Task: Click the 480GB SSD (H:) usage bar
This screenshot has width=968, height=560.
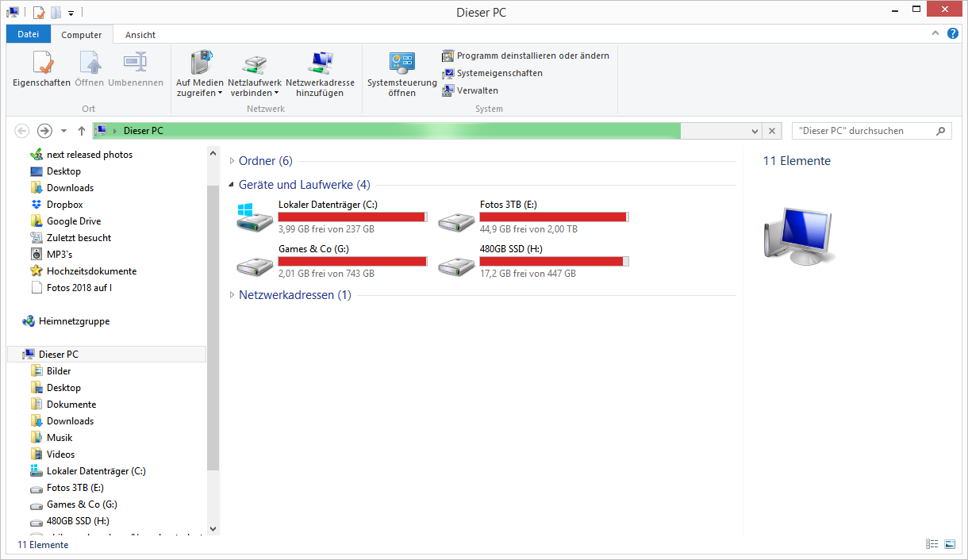Action: click(x=555, y=261)
